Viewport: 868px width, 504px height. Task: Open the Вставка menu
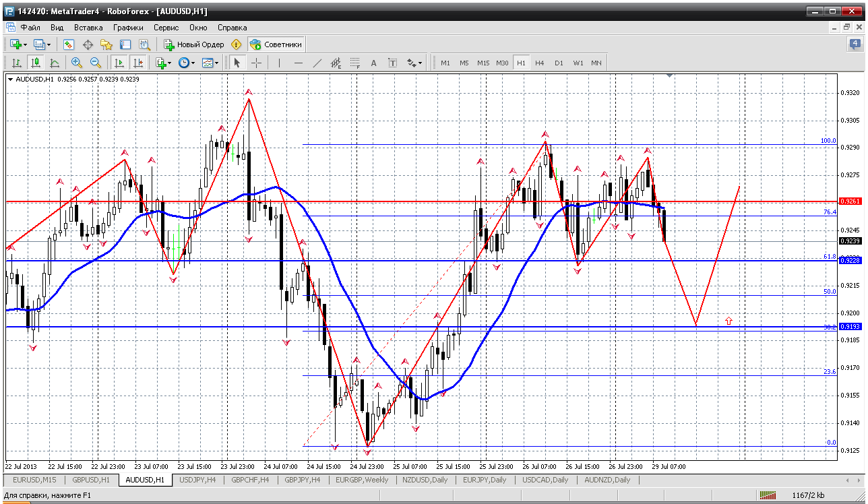[x=88, y=28]
